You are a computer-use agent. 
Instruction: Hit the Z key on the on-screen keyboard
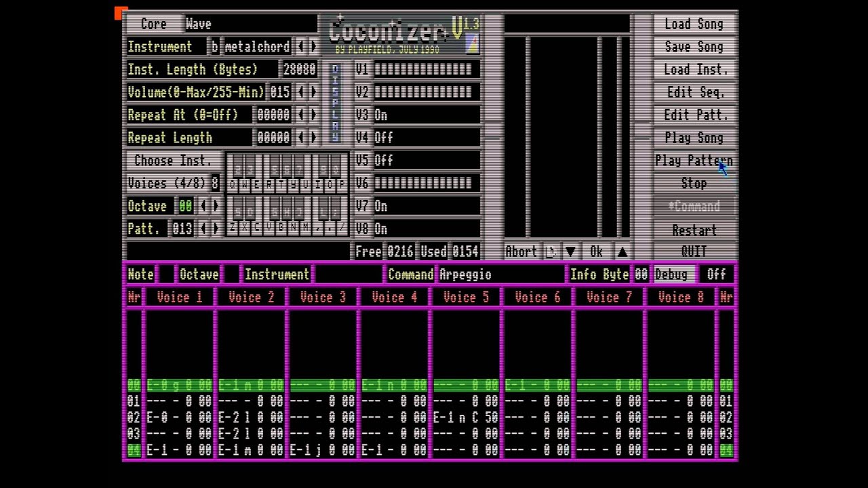pyautogui.click(x=233, y=228)
